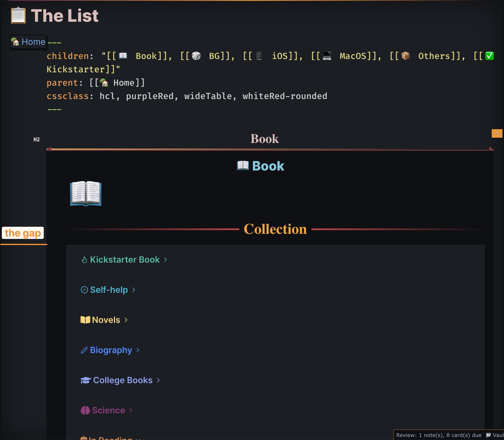This screenshot has height=440, width=504.
Task: Click the Collection section heading
Action: (x=275, y=229)
